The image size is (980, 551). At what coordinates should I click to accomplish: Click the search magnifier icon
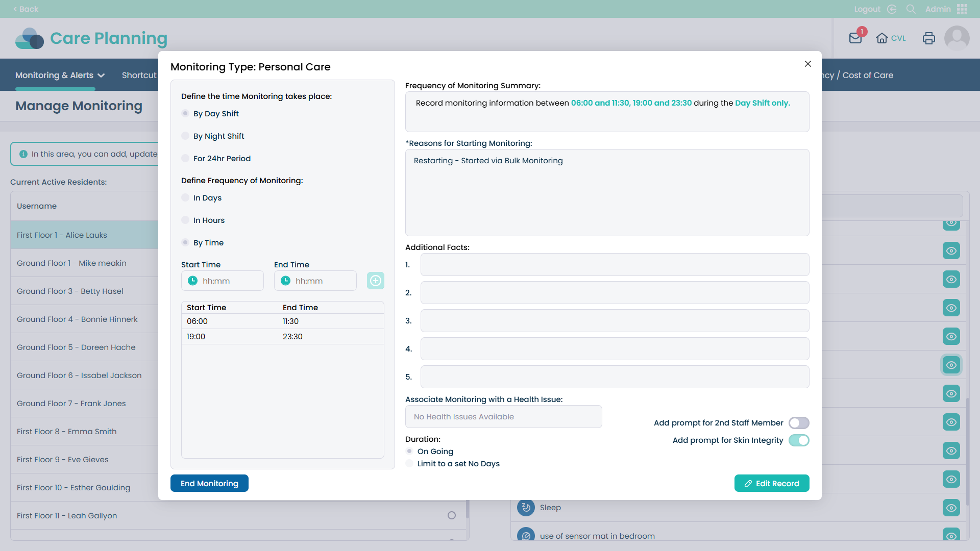coord(911,9)
